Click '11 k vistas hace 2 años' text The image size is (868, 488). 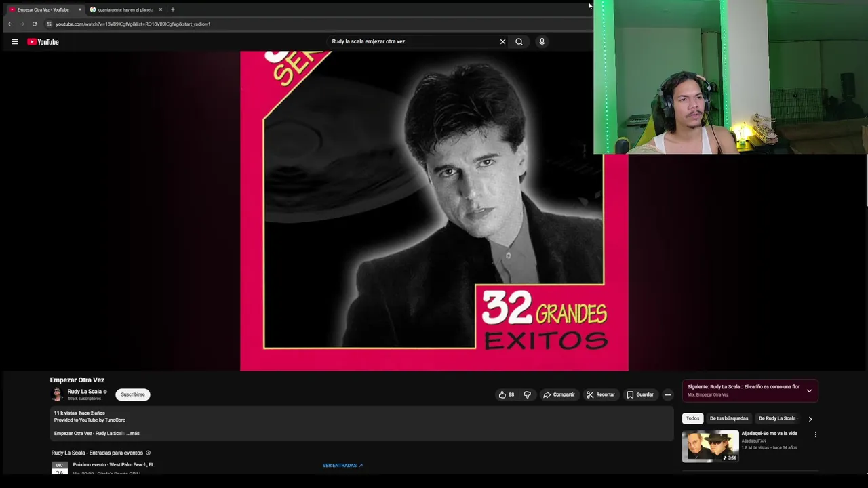[x=79, y=413]
